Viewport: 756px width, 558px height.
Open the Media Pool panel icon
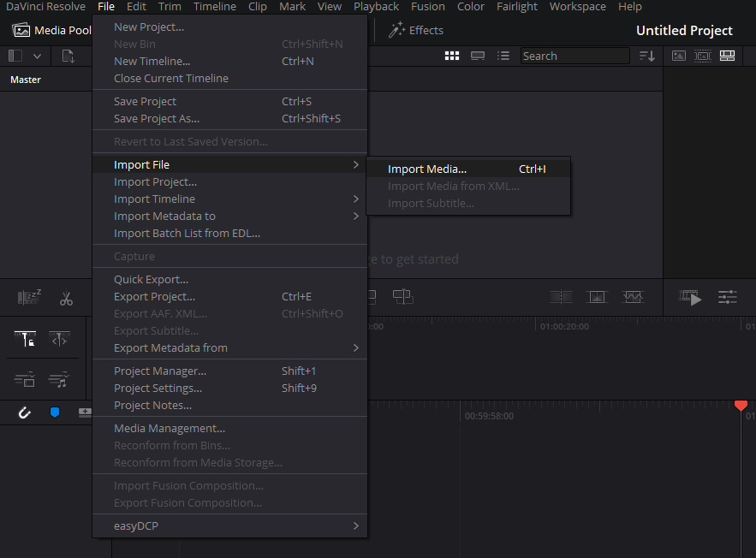21,30
